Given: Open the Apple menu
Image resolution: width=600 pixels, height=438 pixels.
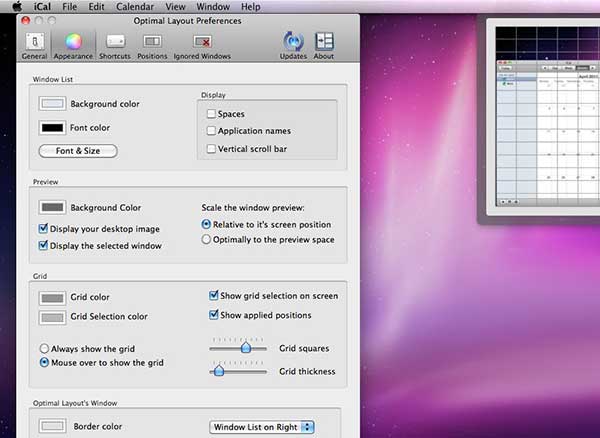Looking at the screenshot, I should tap(17, 7).
